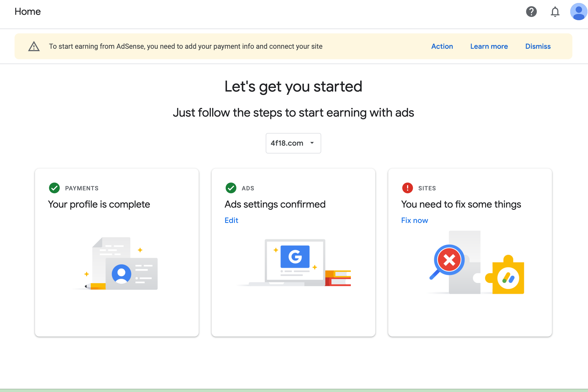Viewport: 588px width, 392px height.
Task: Click the dropdown arrow next to 4f18.com
Action: click(x=312, y=143)
